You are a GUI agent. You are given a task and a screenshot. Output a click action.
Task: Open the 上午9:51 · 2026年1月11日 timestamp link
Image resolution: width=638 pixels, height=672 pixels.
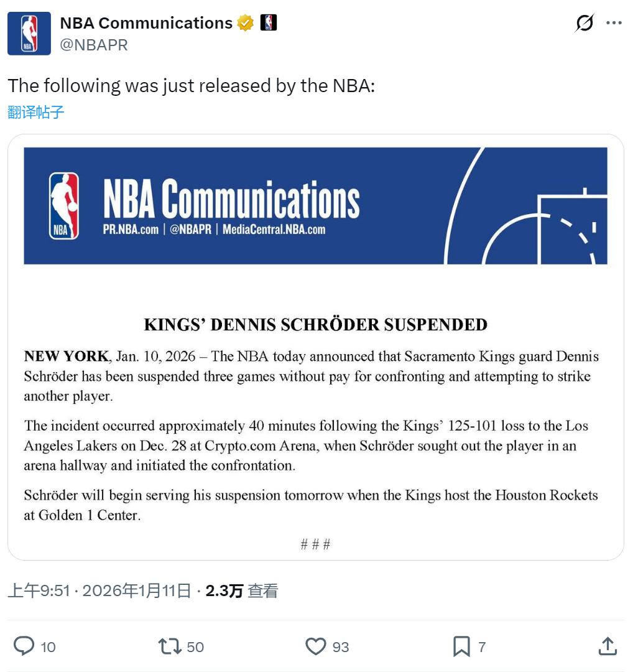(x=99, y=590)
